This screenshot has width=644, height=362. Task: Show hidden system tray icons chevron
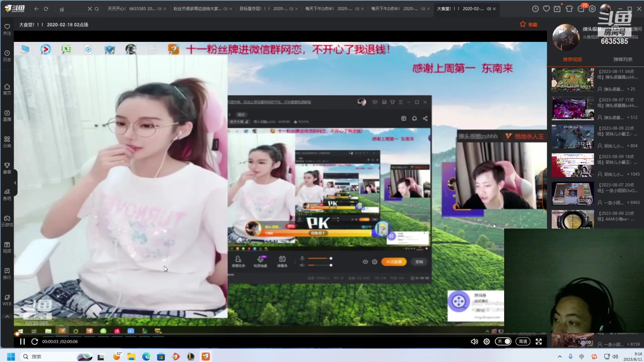coord(559,357)
